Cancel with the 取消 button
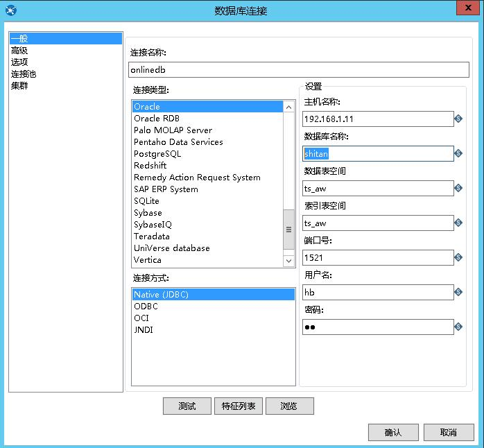This screenshot has width=484, height=448. coord(449,432)
